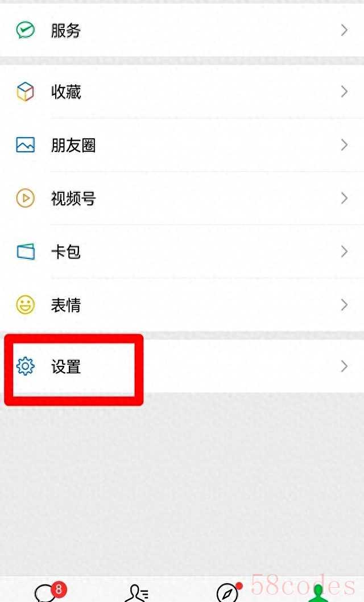Tap the Channels play-circle icon
The height and width of the screenshot is (602, 364).
(26, 198)
